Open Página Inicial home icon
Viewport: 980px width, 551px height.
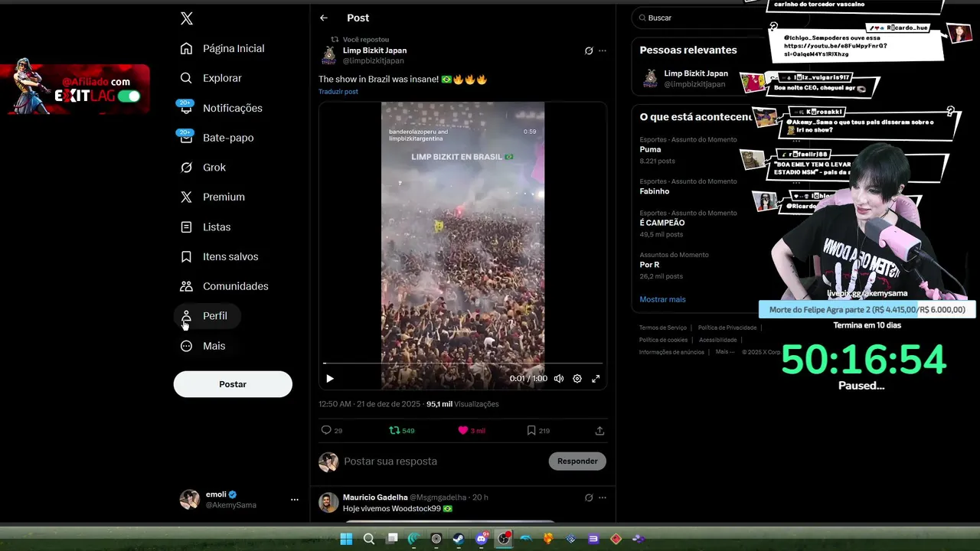tap(186, 48)
